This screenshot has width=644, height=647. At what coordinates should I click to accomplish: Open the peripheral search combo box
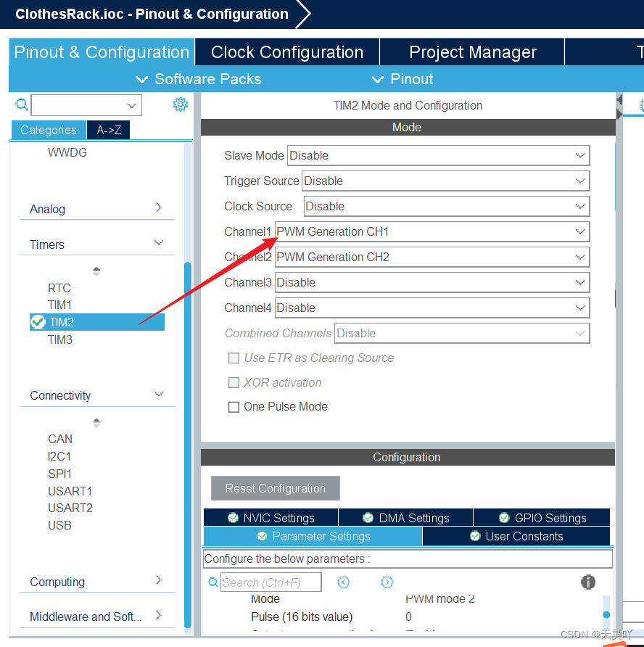pyautogui.click(x=86, y=105)
